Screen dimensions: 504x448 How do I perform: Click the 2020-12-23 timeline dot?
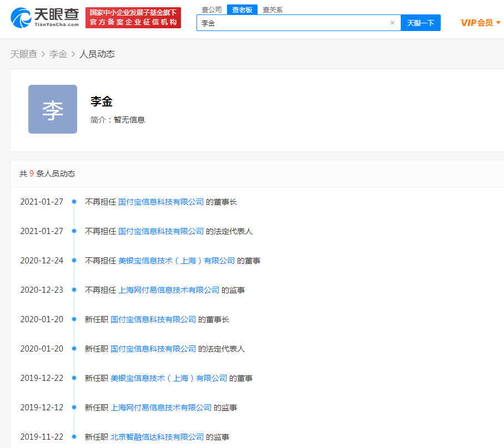(74, 289)
